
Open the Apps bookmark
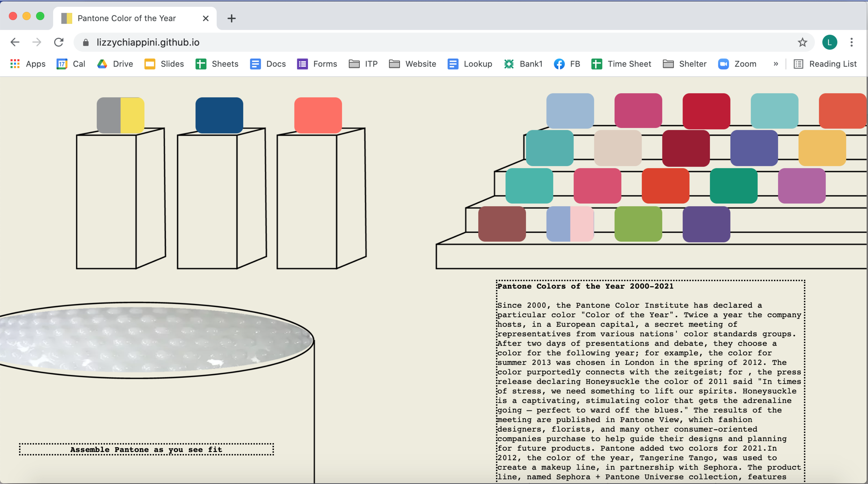[x=28, y=64]
